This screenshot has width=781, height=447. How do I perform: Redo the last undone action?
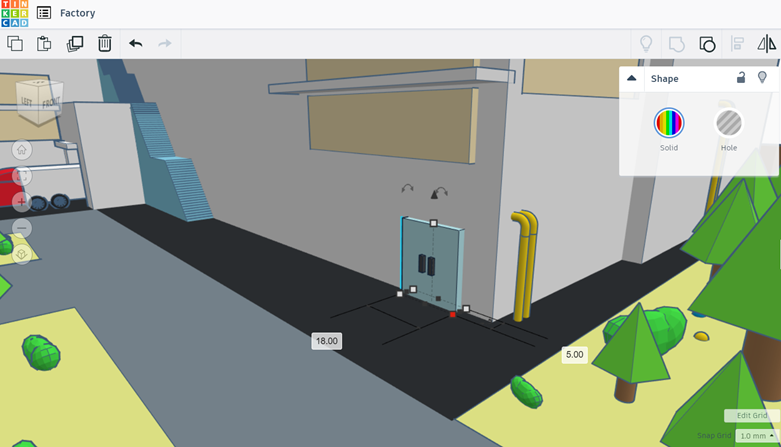pos(165,44)
